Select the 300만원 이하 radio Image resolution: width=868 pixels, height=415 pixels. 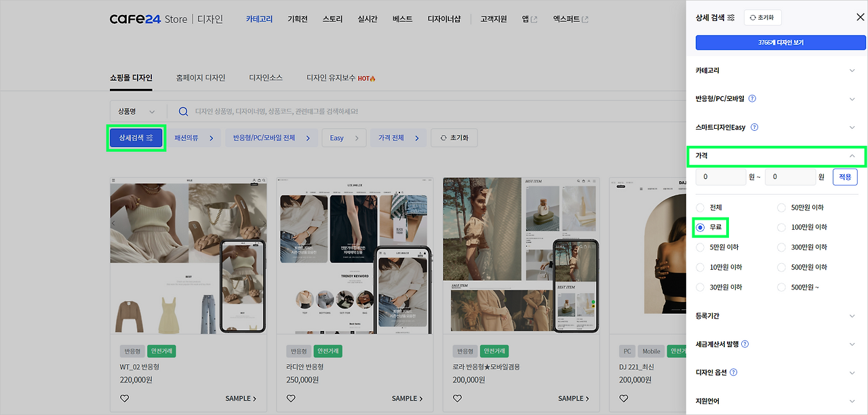[782, 248]
